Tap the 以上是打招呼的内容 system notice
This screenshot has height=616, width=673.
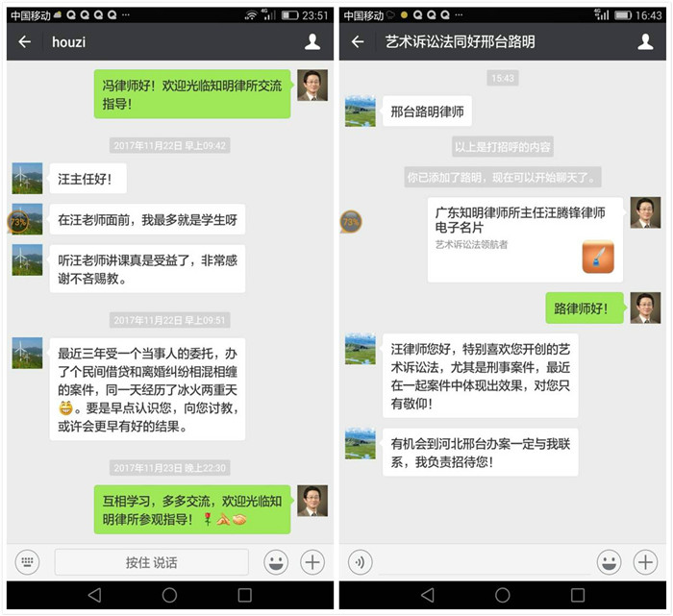tap(503, 147)
